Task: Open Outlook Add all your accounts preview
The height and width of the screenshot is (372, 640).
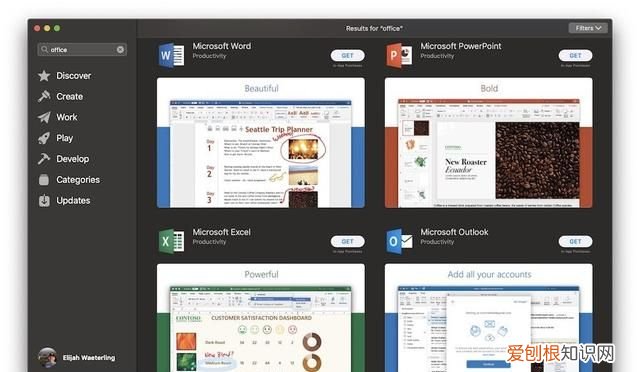Action: point(489,318)
